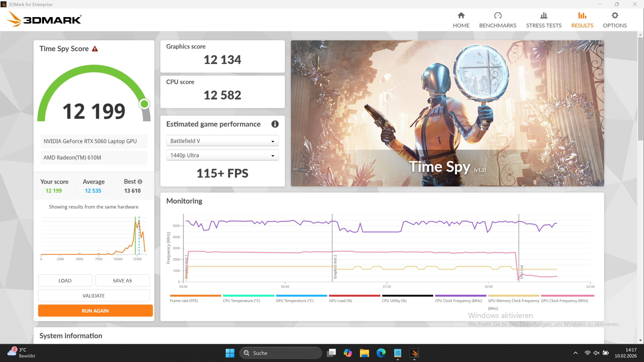Open the Home icon in navigation
The width and height of the screenshot is (644, 362).
(461, 16)
